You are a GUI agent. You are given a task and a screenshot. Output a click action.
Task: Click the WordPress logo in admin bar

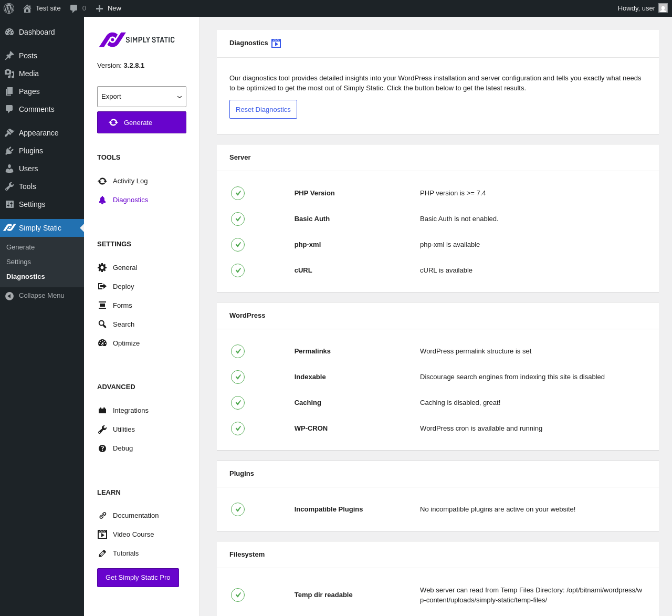(x=9, y=8)
